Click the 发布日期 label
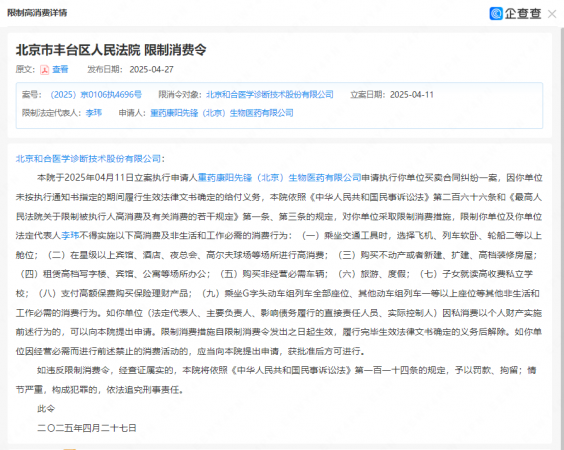564x450 pixels. (105, 69)
